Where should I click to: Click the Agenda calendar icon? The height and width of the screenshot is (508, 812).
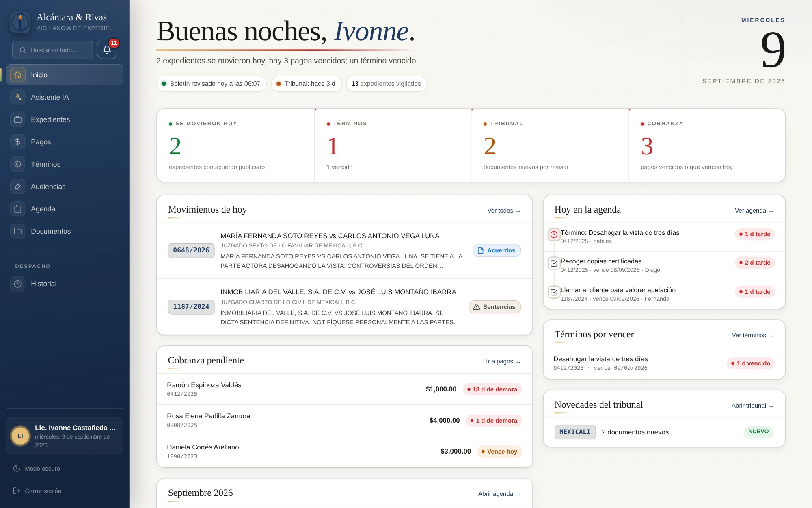(x=18, y=209)
